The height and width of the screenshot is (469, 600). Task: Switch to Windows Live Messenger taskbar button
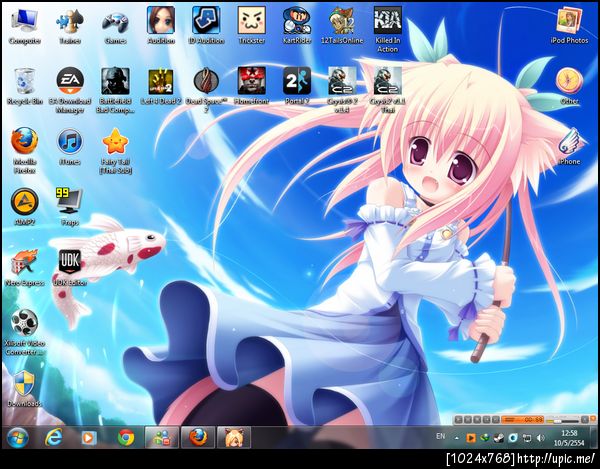162,437
